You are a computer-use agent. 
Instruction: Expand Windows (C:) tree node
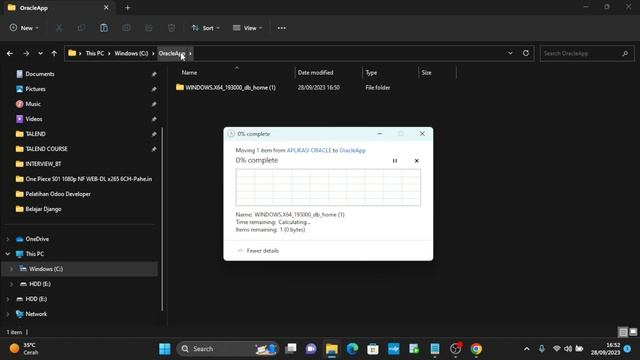(x=11, y=269)
